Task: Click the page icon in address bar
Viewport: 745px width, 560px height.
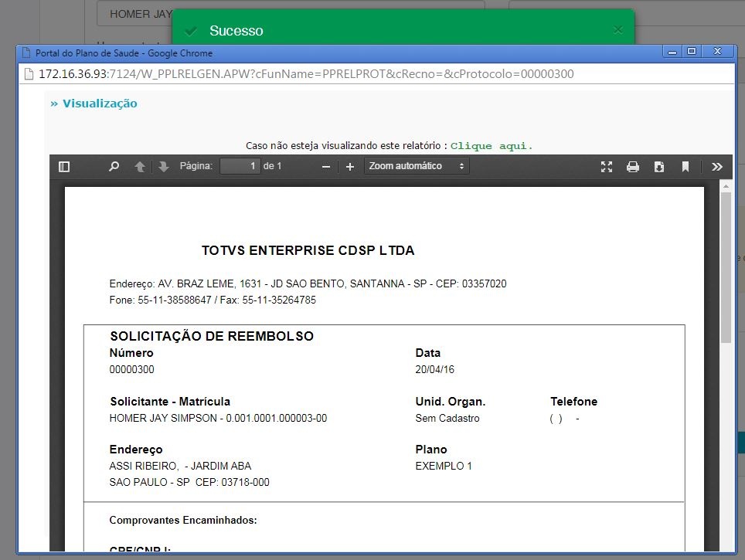Action: tap(29, 74)
